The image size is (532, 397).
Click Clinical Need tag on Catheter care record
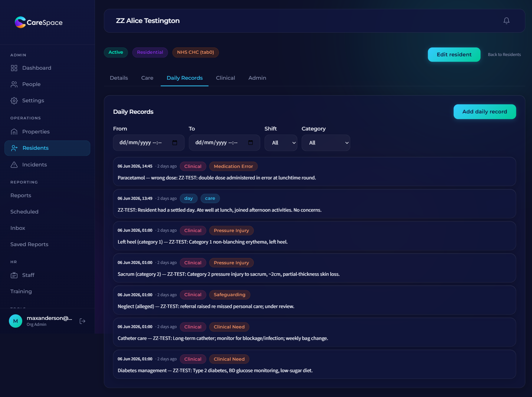229,327
